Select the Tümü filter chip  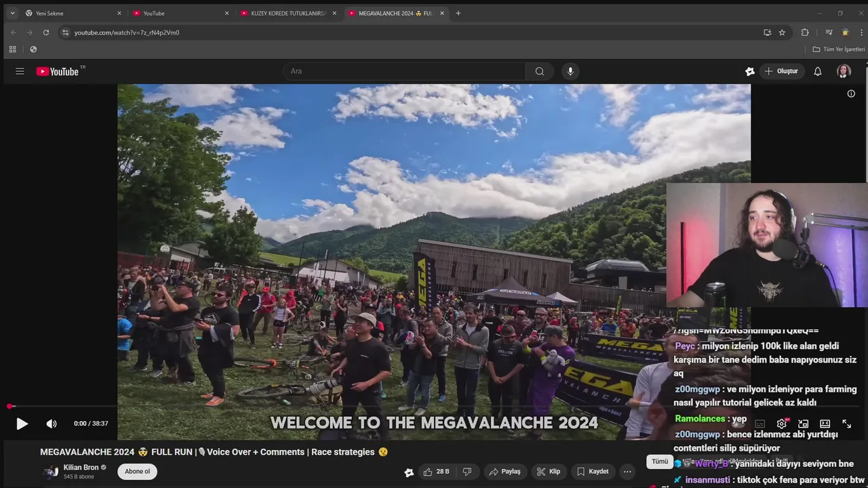tap(660, 462)
